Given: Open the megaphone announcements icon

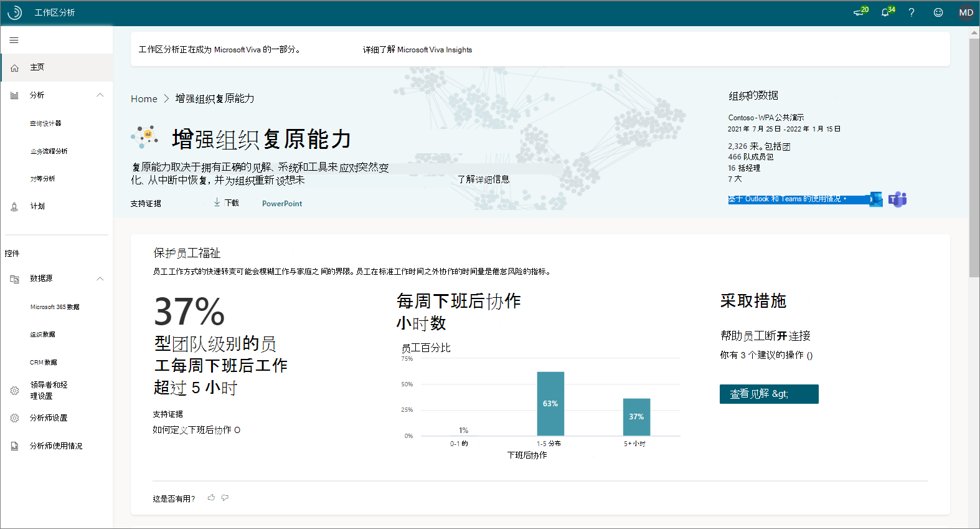Looking at the screenshot, I should click(x=859, y=12).
